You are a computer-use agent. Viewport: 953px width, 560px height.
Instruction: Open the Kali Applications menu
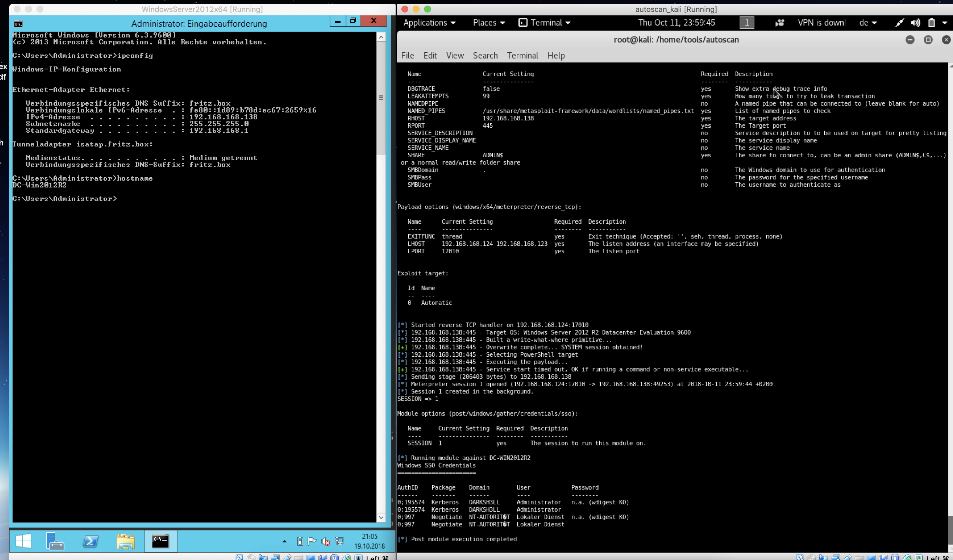click(429, 23)
